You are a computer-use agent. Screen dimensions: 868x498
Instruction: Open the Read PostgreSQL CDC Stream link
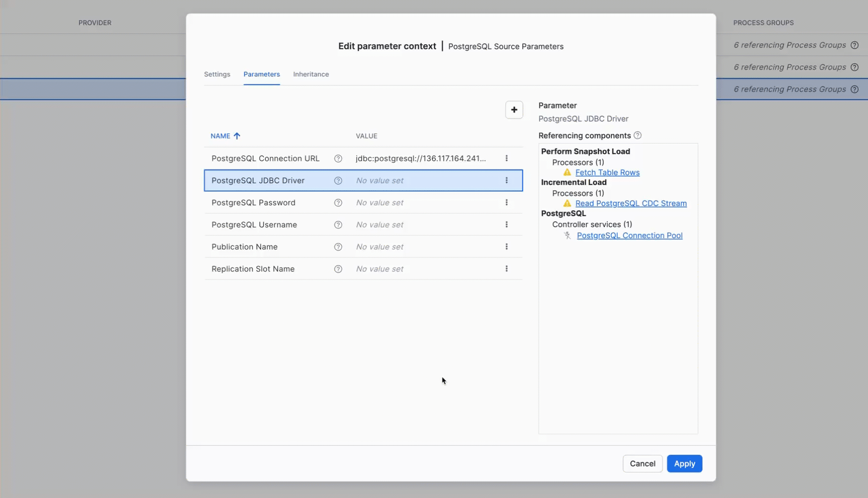click(631, 203)
